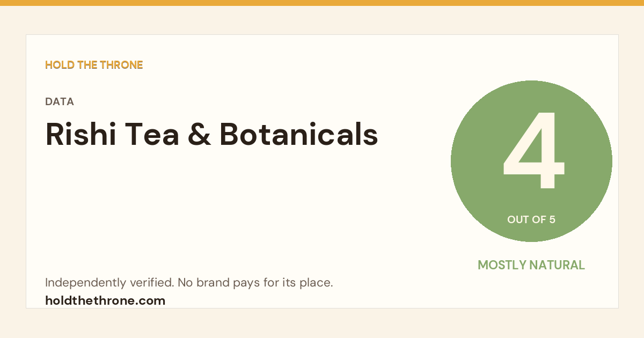This screenshot has width=644, height=338.
Task: Select the DATA category label
Action: pos(60,102)
